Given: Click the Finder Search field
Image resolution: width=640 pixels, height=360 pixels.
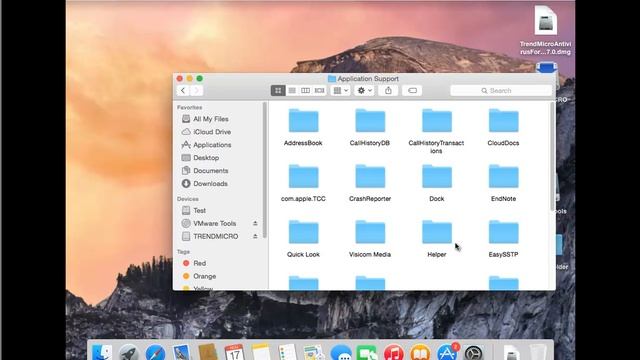Looking at the screenshot, I should click(x=501, y=91).
